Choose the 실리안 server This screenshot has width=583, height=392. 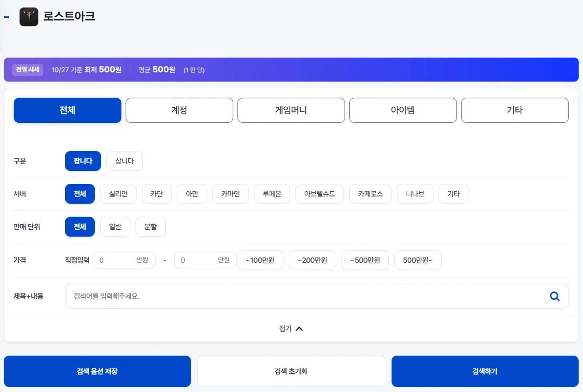tap(118, 194)
